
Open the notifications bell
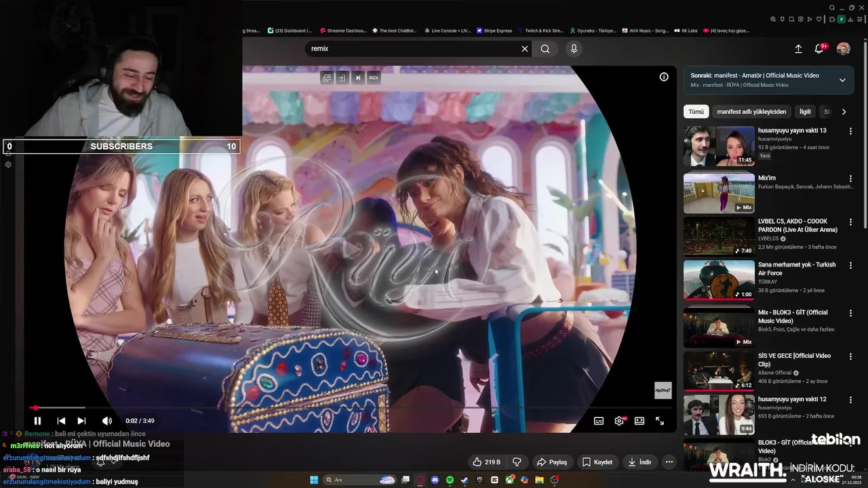[819, 49]
